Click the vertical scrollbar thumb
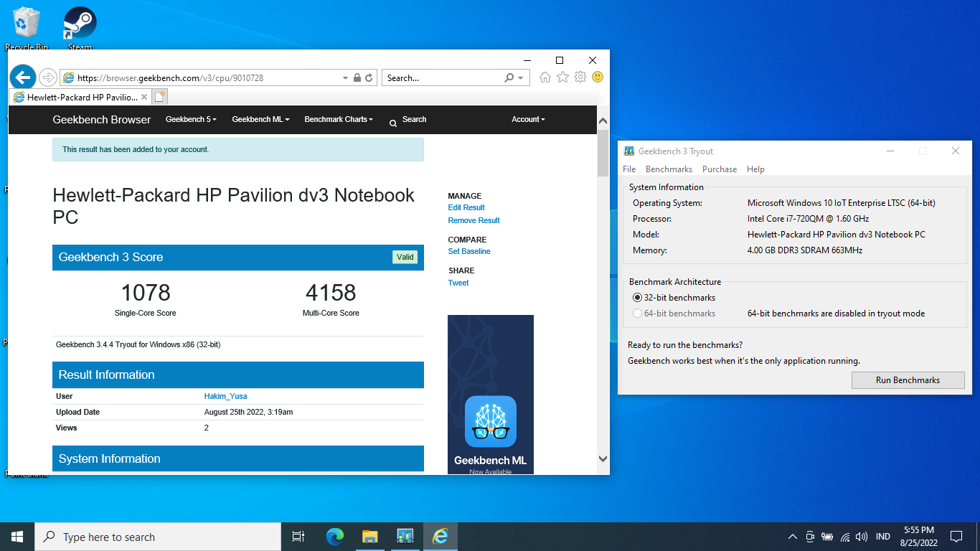This screenshot has width=980, height=551. [603, 154]
